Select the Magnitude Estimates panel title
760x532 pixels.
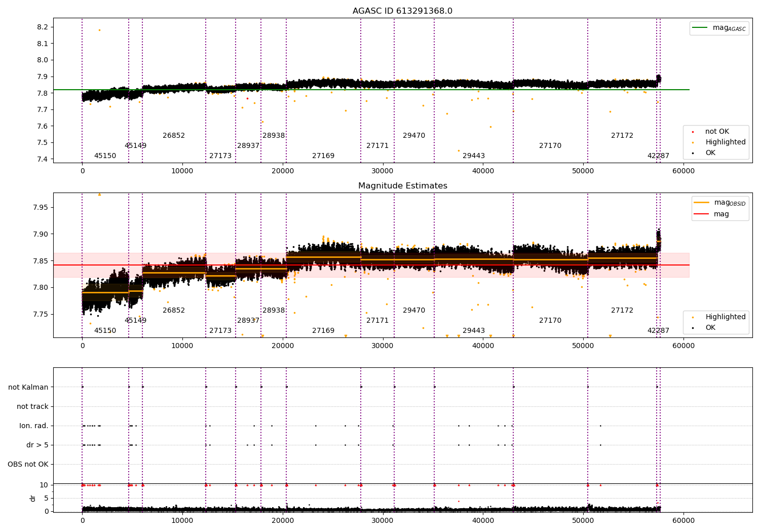(402, 186)
